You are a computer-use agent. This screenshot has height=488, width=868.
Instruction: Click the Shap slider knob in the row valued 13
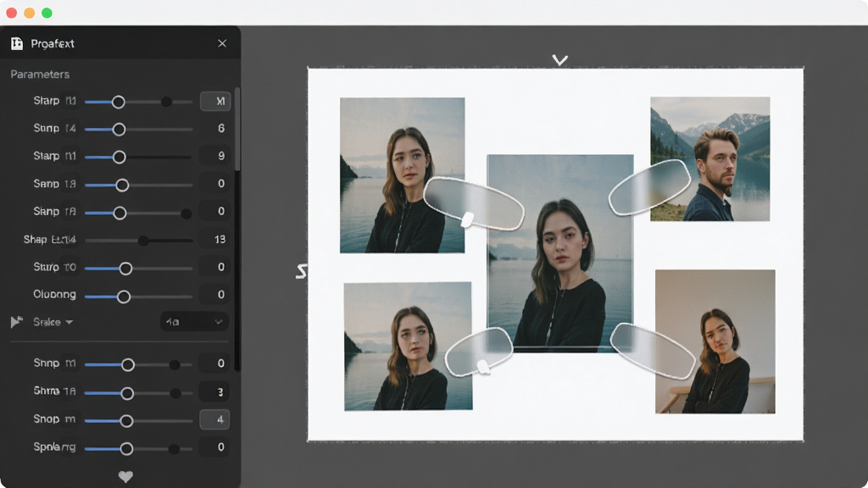tap(143, 240)
